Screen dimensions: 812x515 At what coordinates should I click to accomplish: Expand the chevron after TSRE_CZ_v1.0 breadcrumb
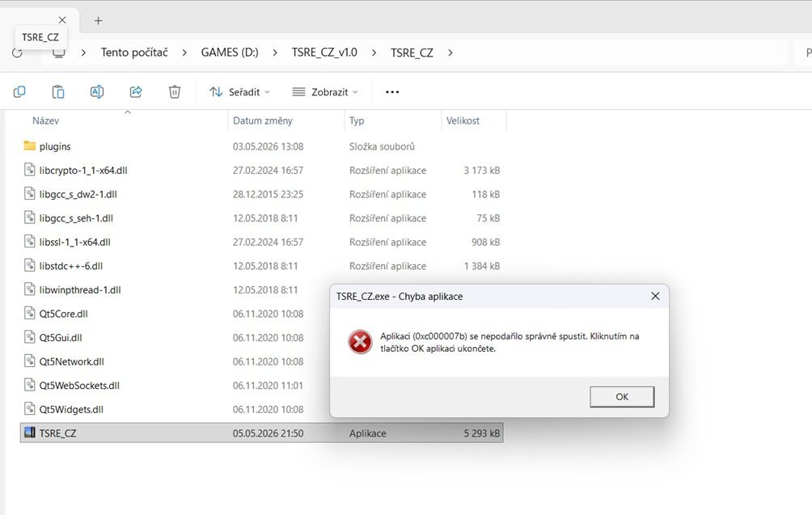(x=374, y=53)
